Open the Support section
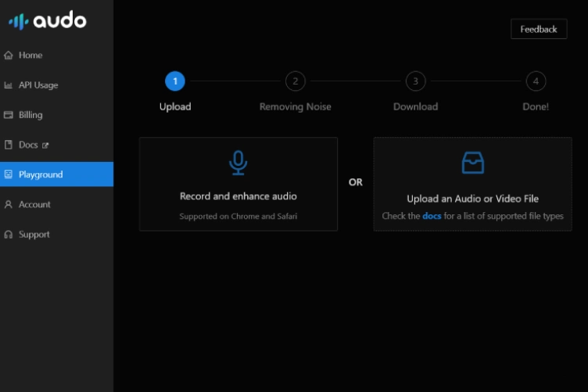Screen dimensions: 588x392 coord(56,235)
